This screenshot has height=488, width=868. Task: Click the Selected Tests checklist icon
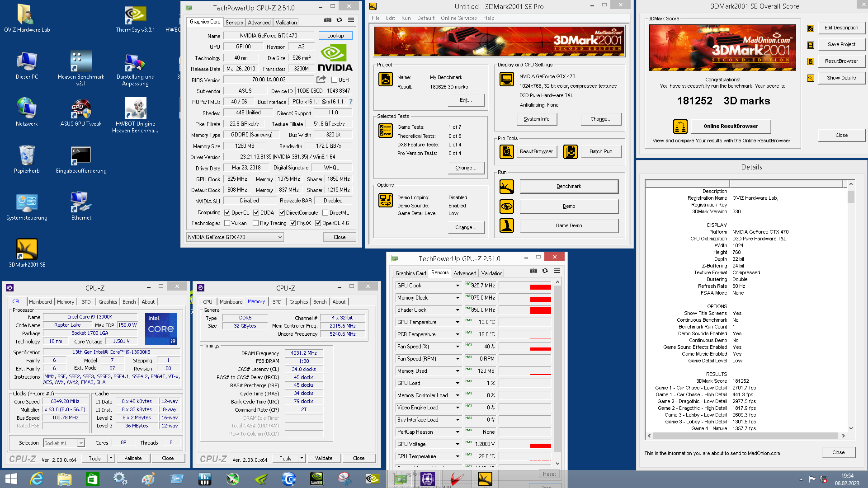(x=386, y=131)
